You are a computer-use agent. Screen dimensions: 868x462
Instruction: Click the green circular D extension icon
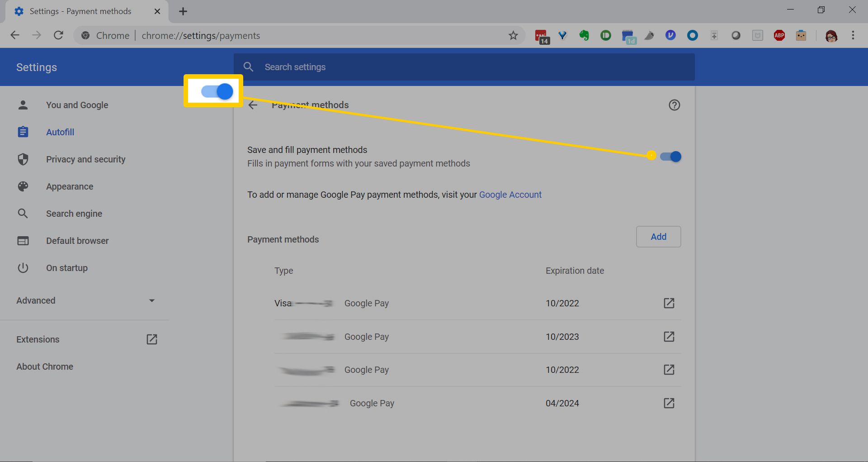click(606, 35)
